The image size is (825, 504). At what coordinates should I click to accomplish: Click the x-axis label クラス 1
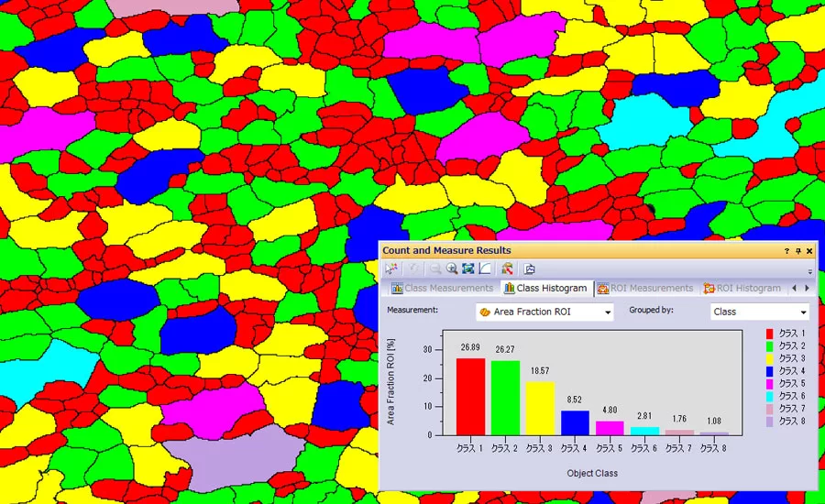click(469, 448)
